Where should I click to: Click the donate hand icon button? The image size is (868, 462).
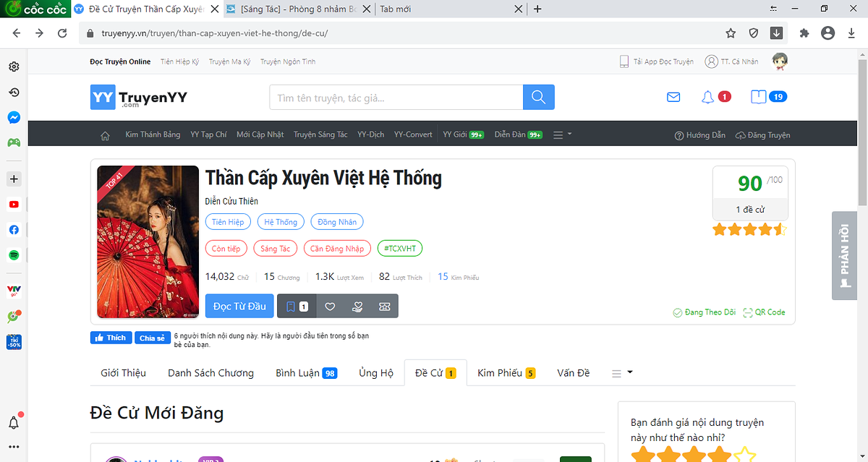point(357,307)
